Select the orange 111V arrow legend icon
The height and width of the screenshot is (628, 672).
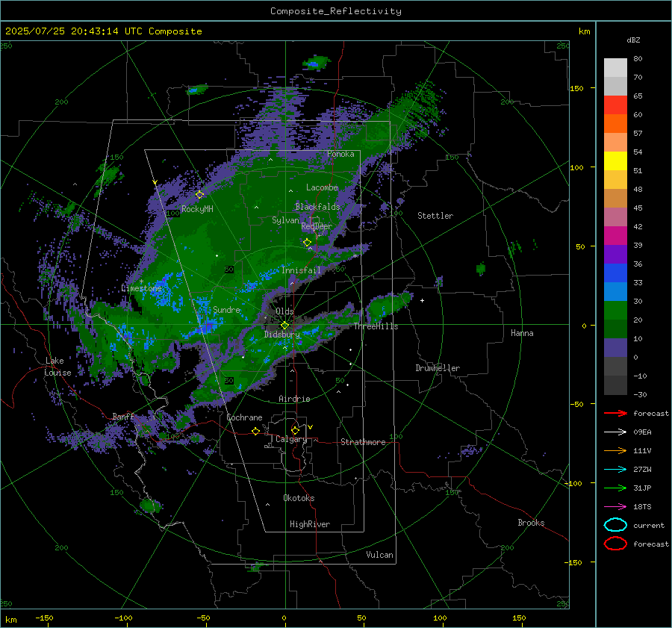click(615, 450)
